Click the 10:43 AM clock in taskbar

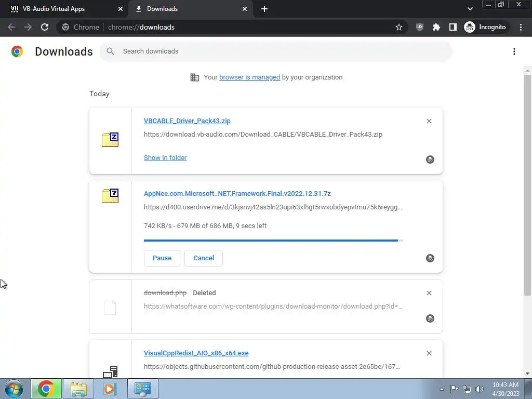coord(506,389)
